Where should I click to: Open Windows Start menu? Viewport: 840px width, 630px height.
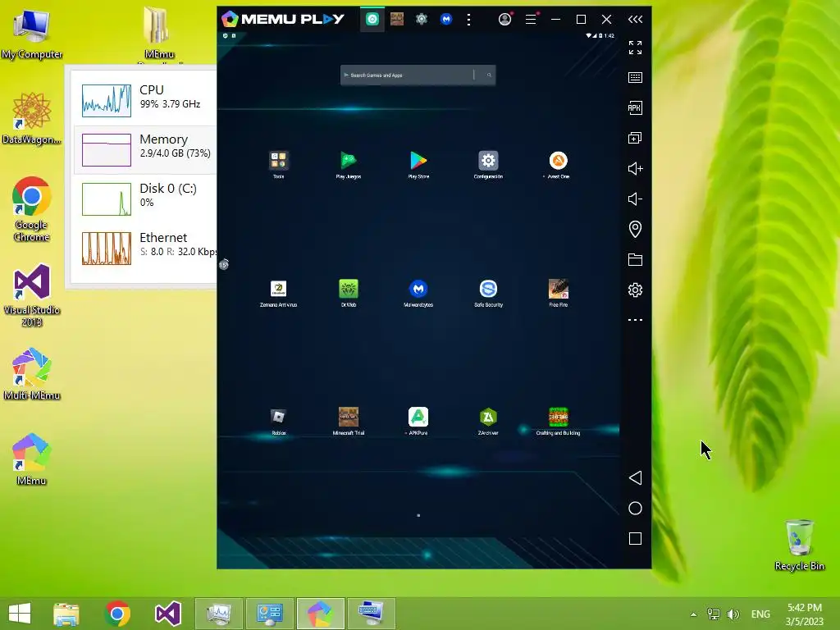(20, 614)
